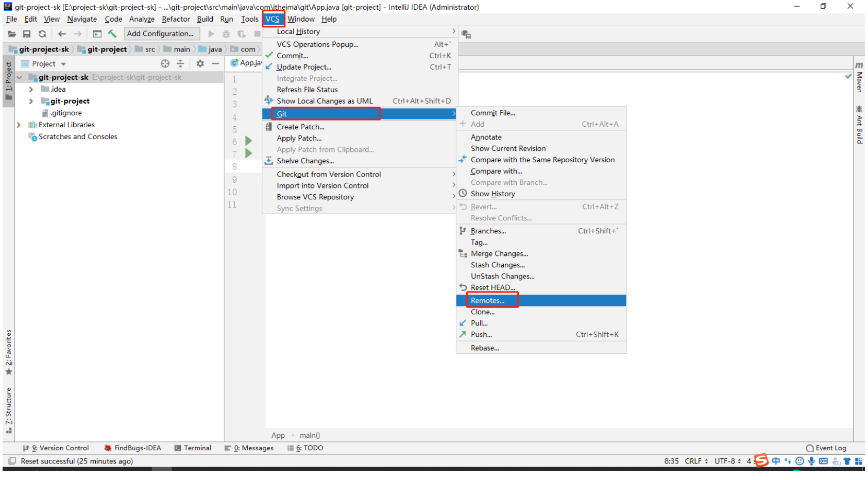868x480 pixels.
Task: Click the CRLF line separator selector
Action: click(696, 461)
